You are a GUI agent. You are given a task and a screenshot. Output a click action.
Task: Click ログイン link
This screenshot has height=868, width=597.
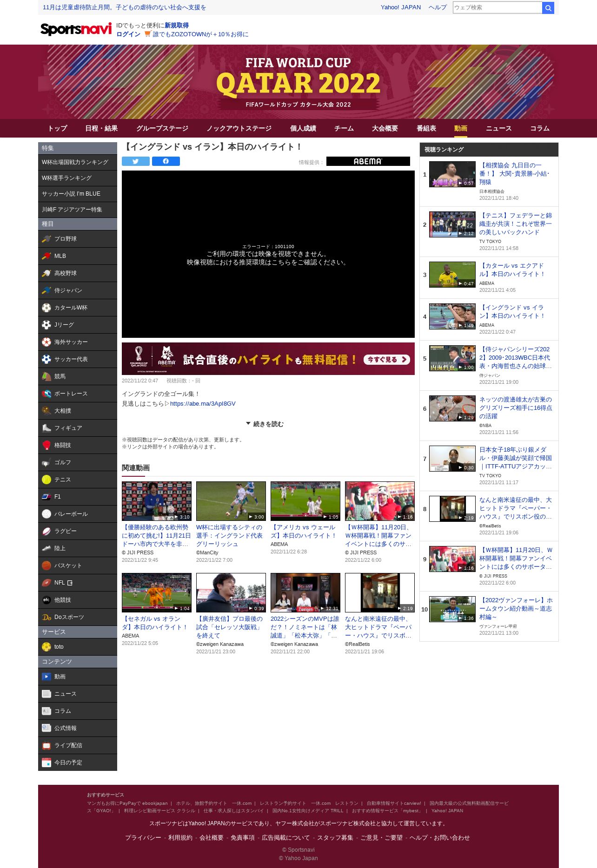click(128, 34)
